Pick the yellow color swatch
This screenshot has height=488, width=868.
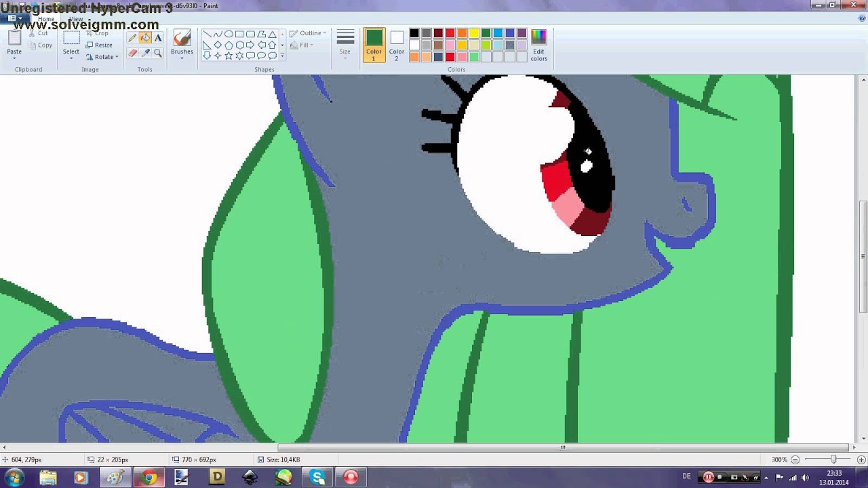474,33
